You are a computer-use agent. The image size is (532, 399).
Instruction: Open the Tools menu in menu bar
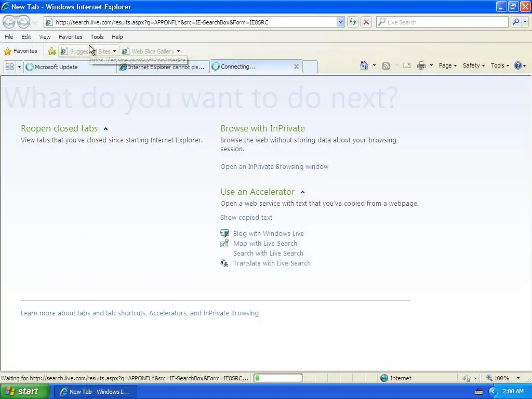pyautogui.click(x=97, y=37)
